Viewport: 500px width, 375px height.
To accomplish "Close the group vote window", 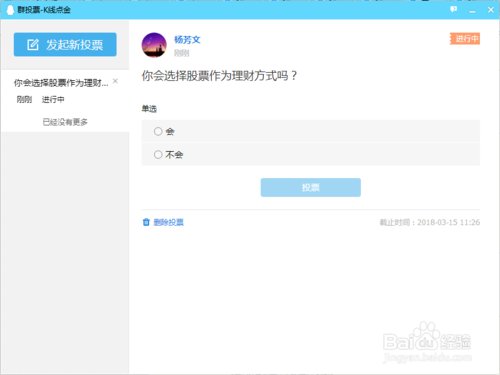I will (491, 10).
